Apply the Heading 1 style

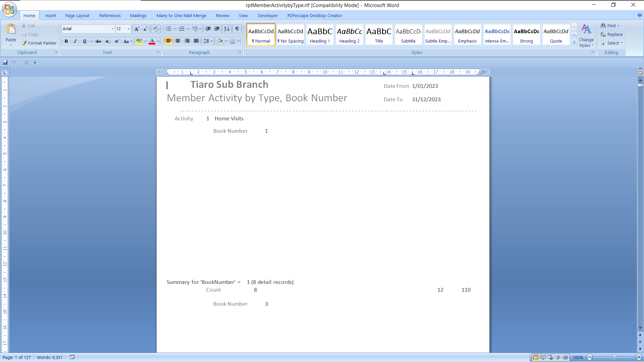click(320, 35)
